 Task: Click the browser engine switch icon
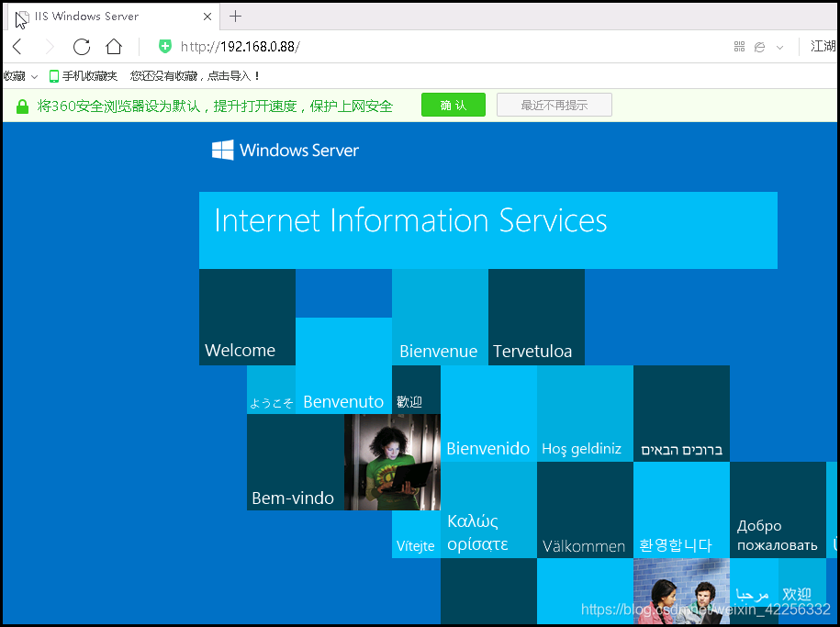point(759,47)
